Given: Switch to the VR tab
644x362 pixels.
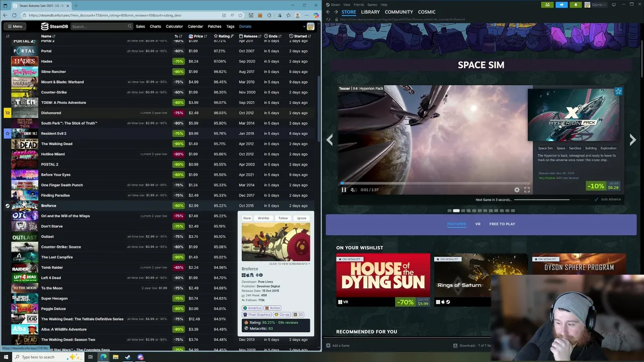Looking at the screenshot, I should (x=478, y=224).
